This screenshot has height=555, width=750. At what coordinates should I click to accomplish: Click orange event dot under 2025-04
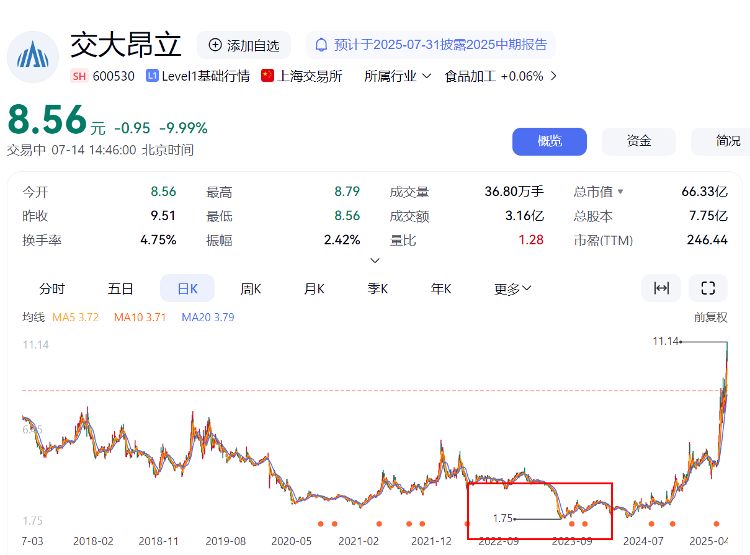(x=716, y=524)
